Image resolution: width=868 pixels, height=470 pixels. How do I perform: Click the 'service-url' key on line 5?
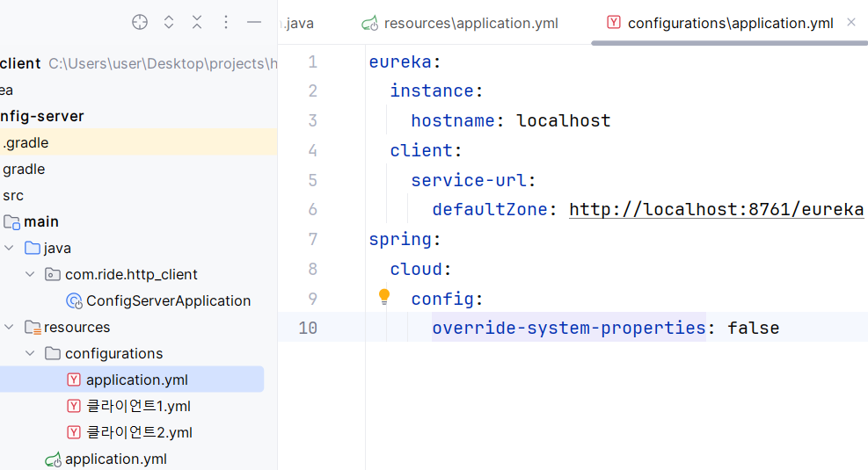(x=469, y=180)
